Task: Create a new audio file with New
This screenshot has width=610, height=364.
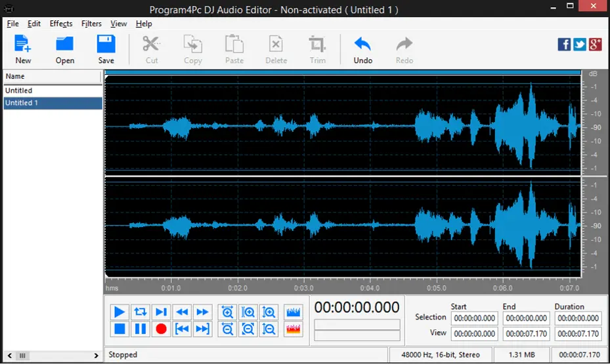Action: (x=23, y=49)
